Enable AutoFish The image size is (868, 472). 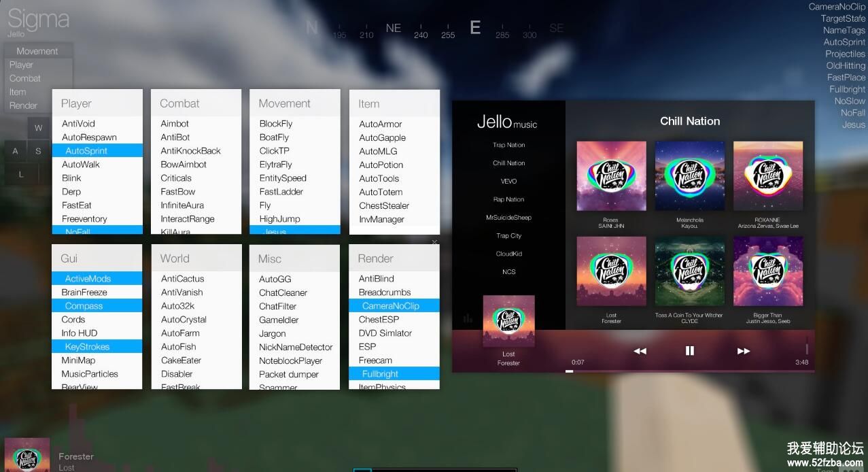coord(196,347)
